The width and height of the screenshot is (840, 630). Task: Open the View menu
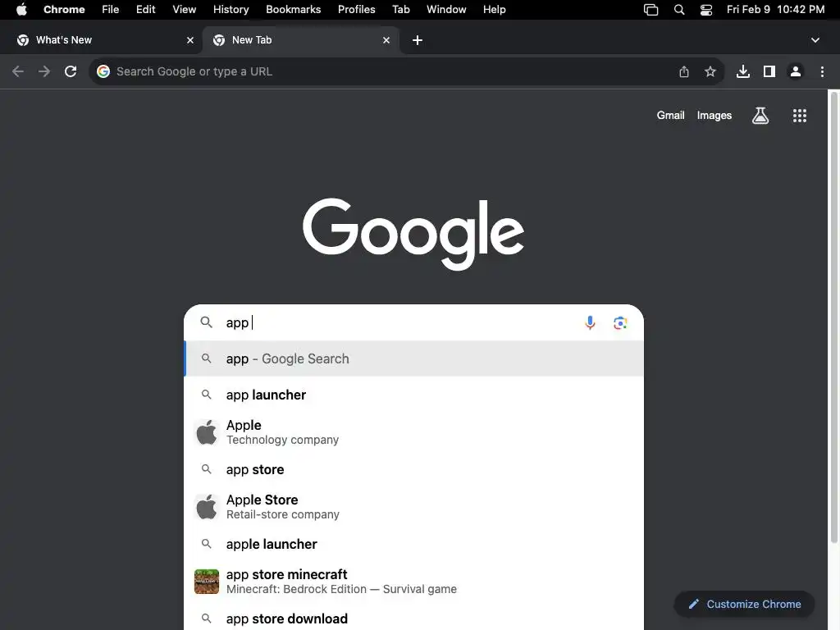coord(185,10)
